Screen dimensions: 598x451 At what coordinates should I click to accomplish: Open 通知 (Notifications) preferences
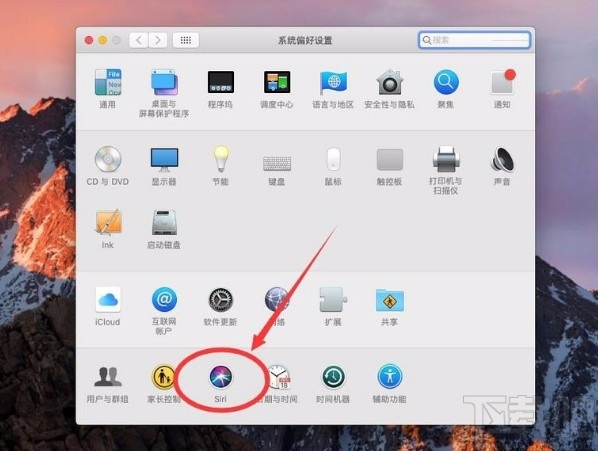point(502,82)
